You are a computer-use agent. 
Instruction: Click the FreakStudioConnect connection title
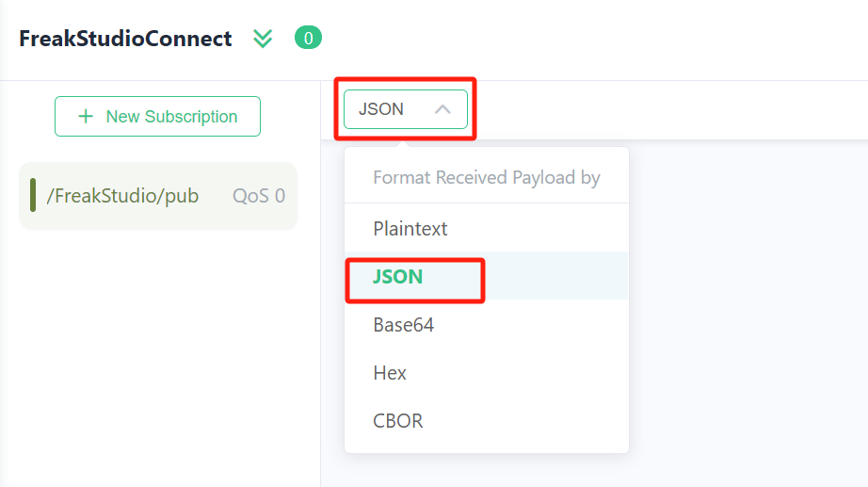125,39
